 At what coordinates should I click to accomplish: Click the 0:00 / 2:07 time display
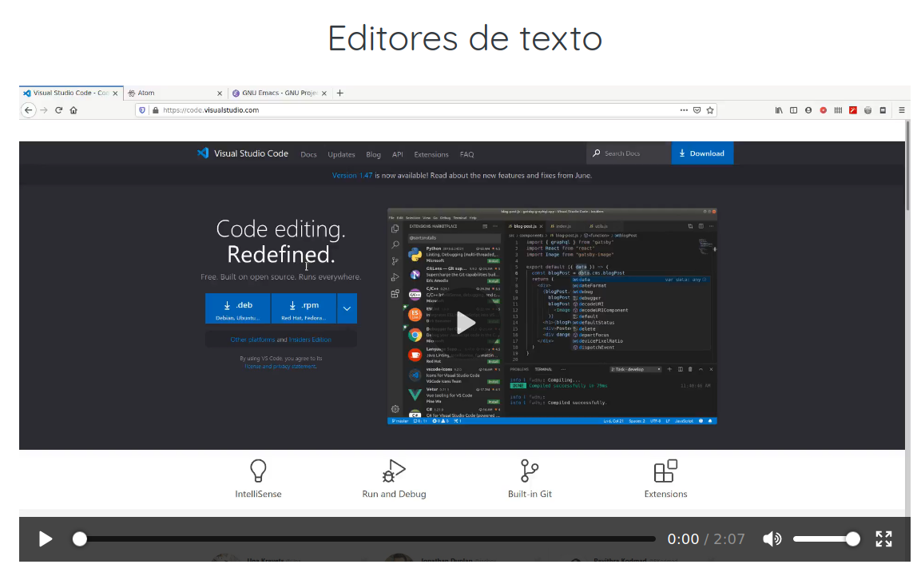tap(706, 538)
